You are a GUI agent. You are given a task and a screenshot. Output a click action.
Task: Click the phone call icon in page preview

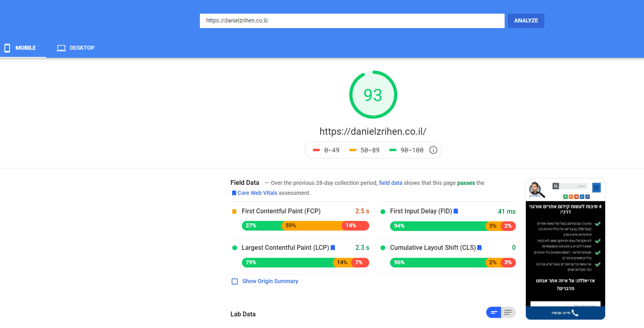tap(575, 313)
